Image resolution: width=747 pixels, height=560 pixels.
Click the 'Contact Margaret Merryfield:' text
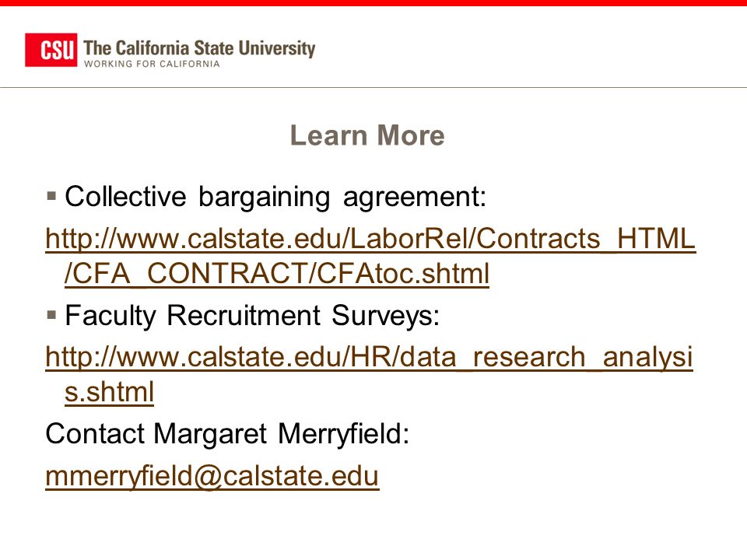227,434
